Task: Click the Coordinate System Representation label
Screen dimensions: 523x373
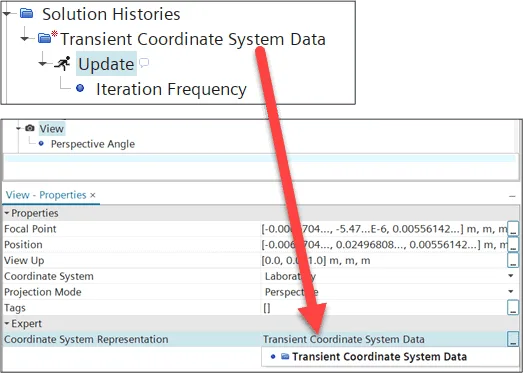Action: [86, 339]
